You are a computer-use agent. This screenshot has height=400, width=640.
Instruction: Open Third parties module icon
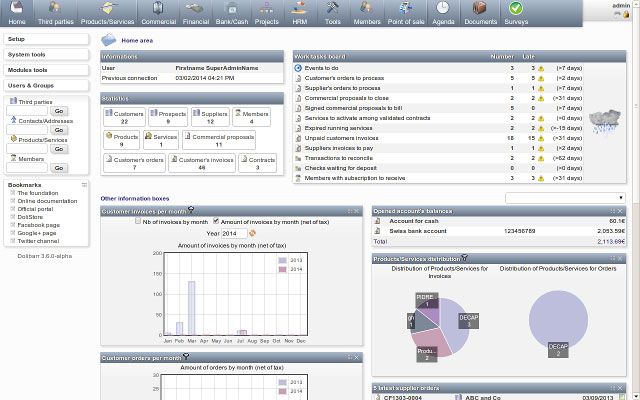click(55, 8)
